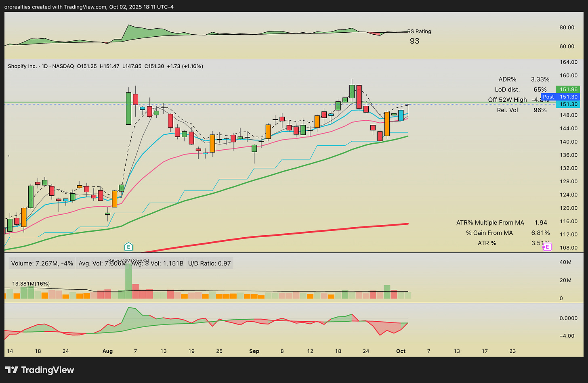Click the tallest green volume bar in August
The image size is (588, 383).
(x=128, y=280)
